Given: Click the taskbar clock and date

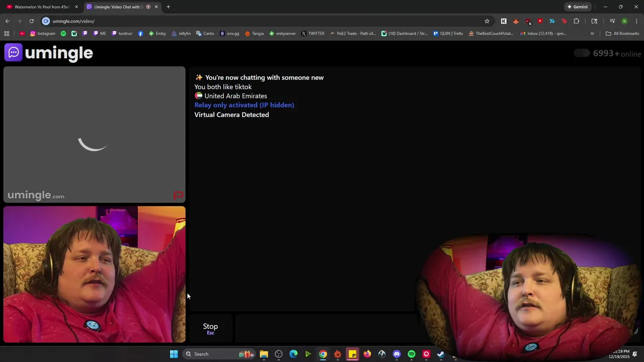Looking at the screenshot, I should 619,354.
